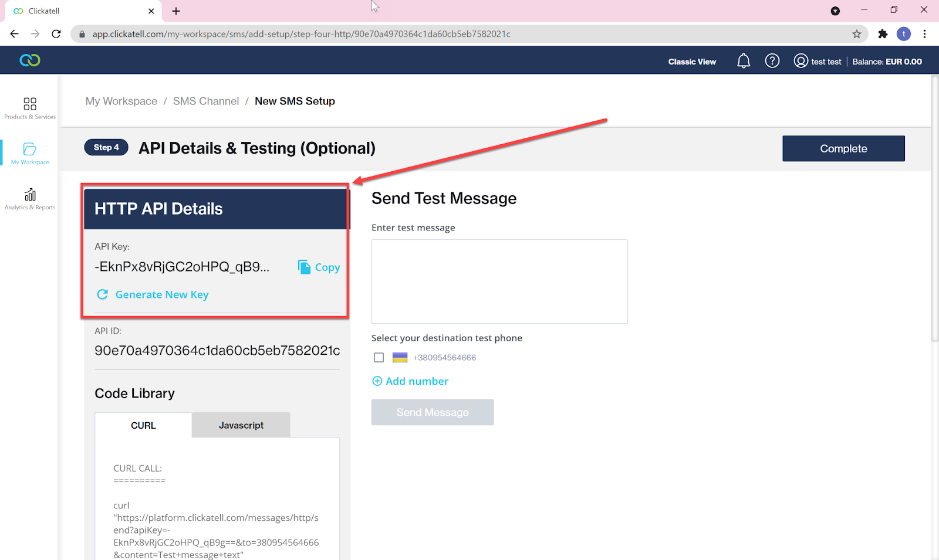Go back in browser
Viewport: 939px width, 560px height.
click(x=14, y=34)
